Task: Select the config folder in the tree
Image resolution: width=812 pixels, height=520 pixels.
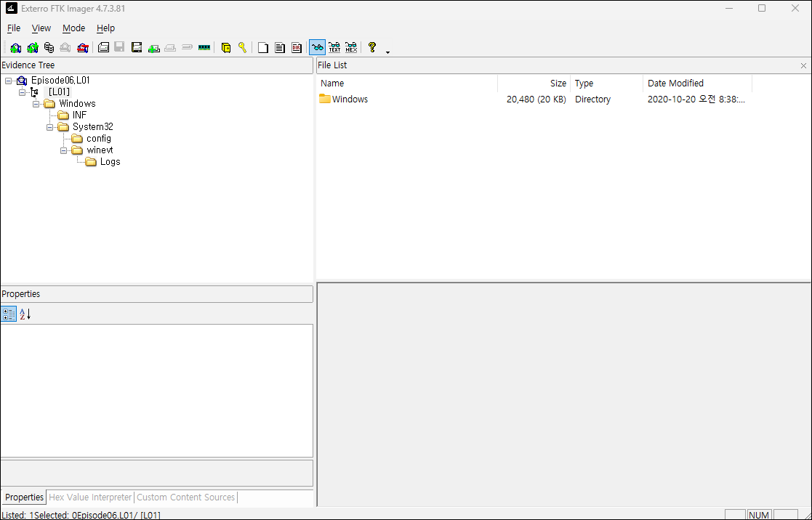Action: pos(99,138)
